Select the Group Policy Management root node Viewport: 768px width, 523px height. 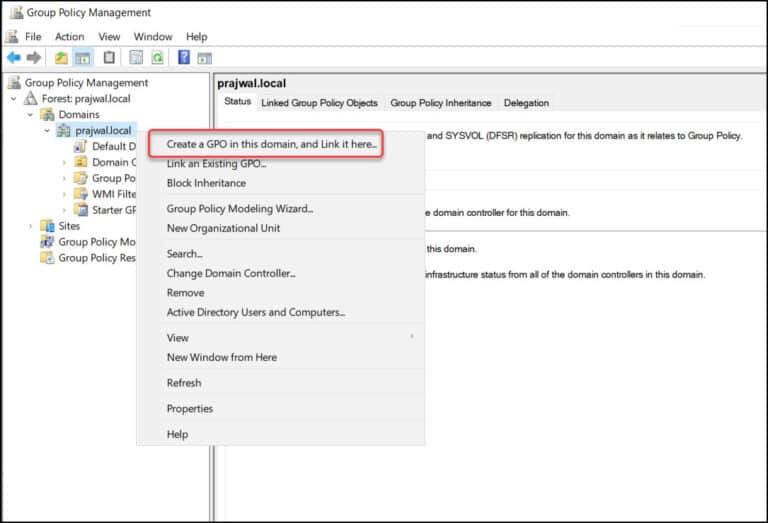pyautogui.click(x=86, y=83)
